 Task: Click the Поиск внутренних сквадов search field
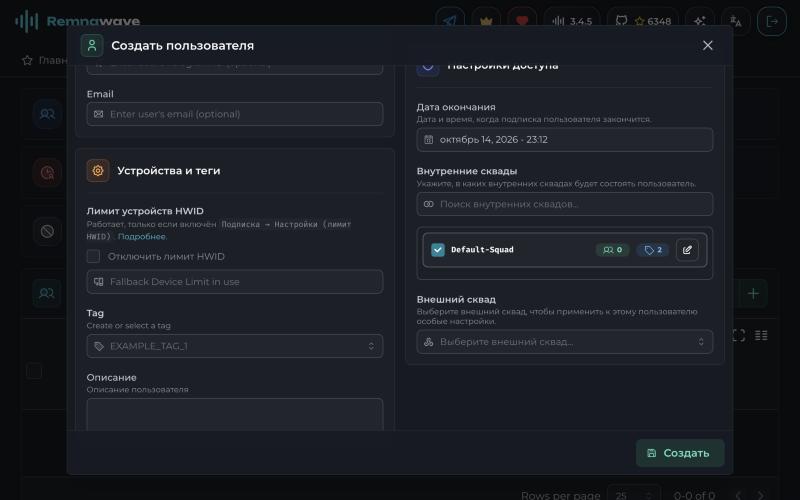click(x=564, y=204)
